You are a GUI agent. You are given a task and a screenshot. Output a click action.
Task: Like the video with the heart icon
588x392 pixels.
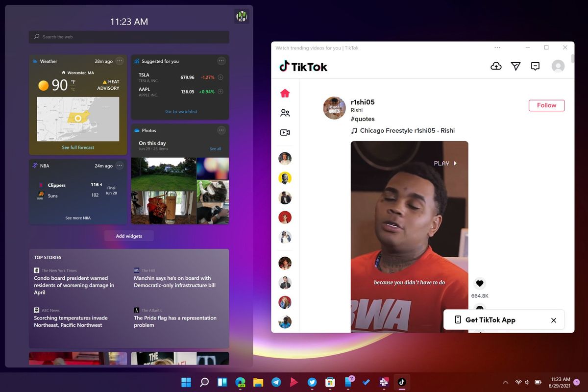(x=479, y=283)
